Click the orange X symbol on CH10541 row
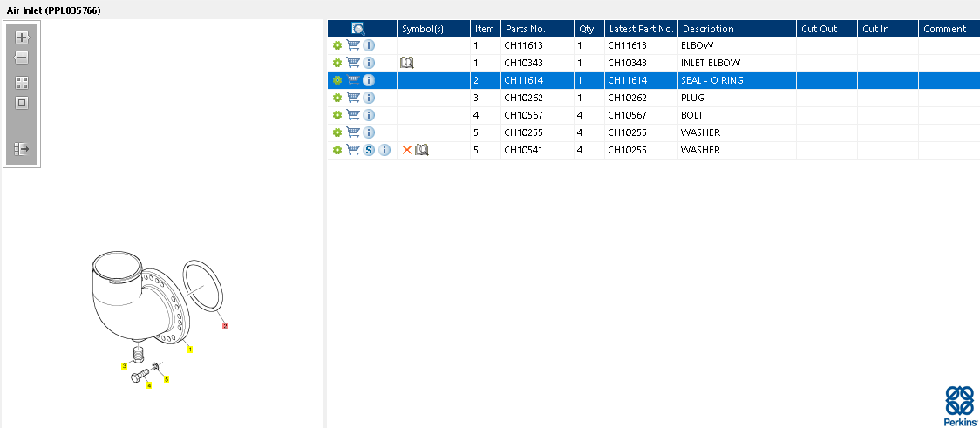Screen dimensions: 980x428 click(406, 150)
